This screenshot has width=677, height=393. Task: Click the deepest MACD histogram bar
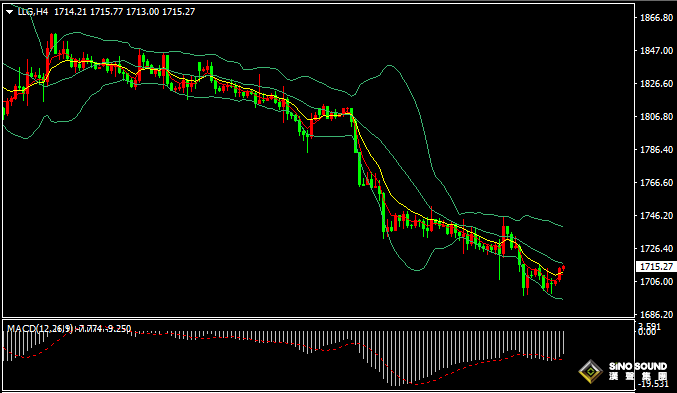[400, 358]
